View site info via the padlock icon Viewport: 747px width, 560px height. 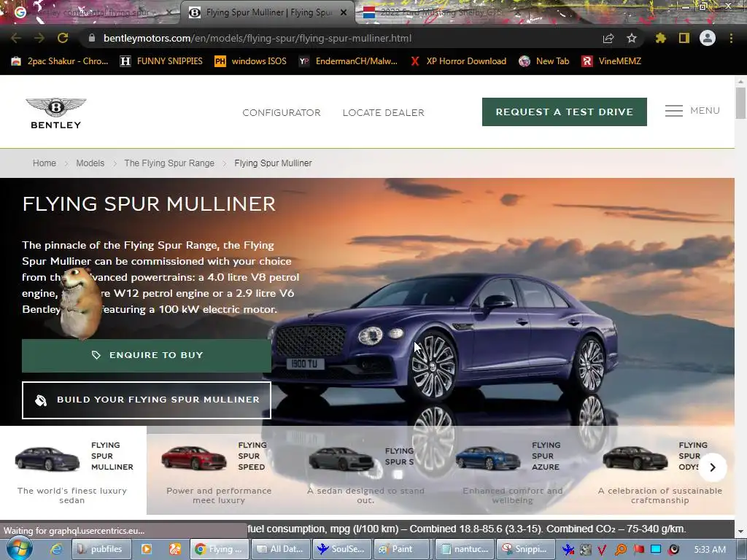click(91, 38)
